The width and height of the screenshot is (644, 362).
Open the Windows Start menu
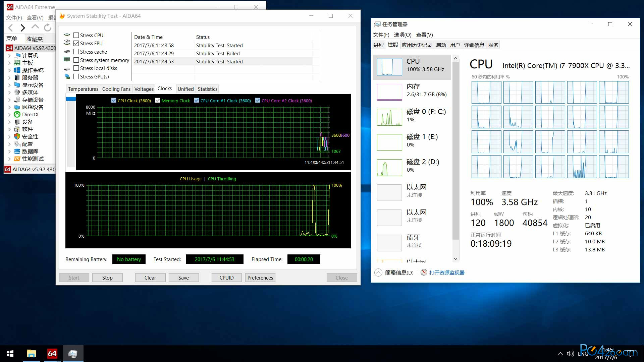[x=10, y=354]
